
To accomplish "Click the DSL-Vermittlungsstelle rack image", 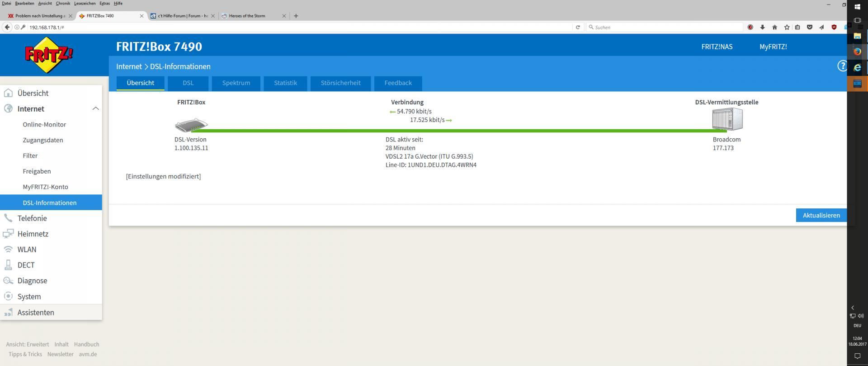I will 727,120.
